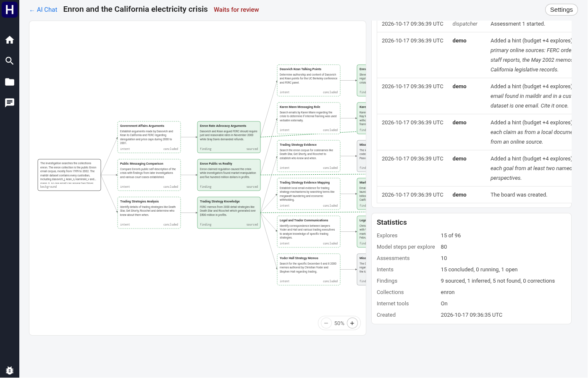This screenshot has width=588, height=378.
Task: Zoom in the board with the plus button
Action: click(352, 323)
